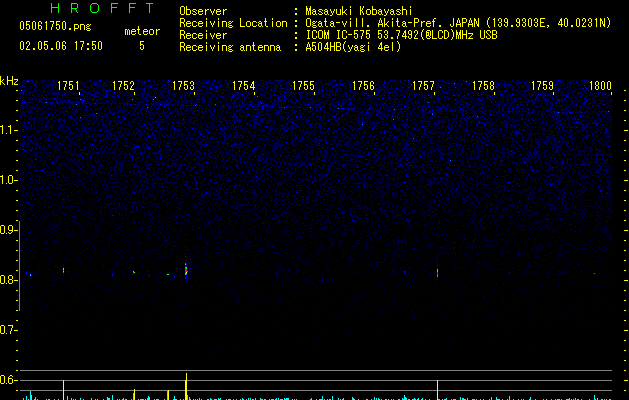Screen dimensions: 629x400
Task: Click the 1757 time axis label
Action: (x=423, y=86)
